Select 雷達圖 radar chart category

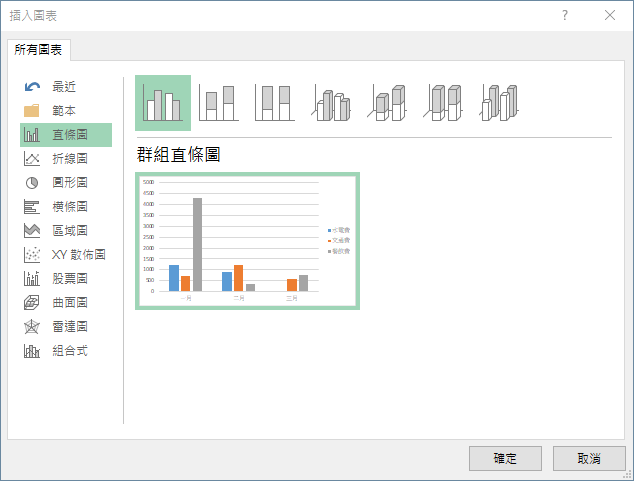pyautogui.click(x=68, y=327)
